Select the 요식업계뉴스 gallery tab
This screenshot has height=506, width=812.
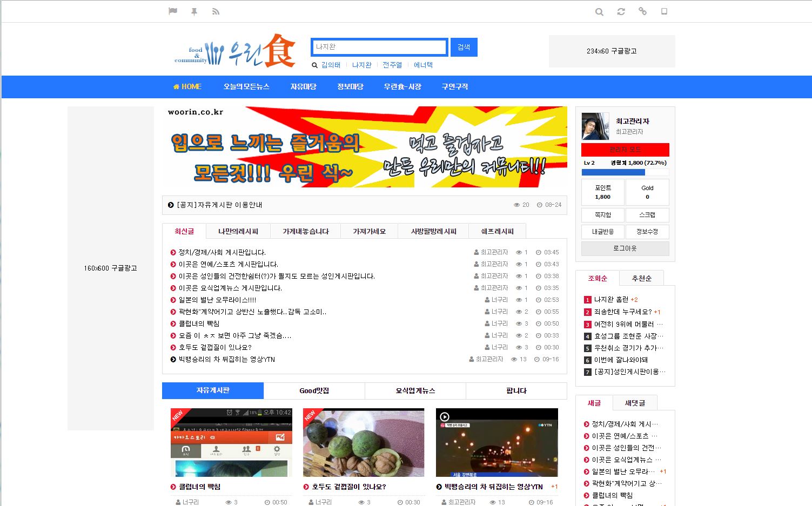coord(415,390)
